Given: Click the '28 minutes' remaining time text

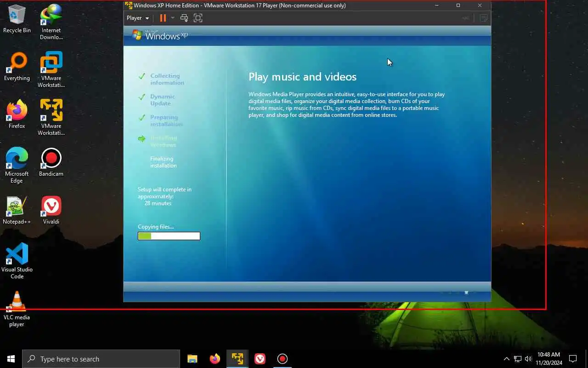Looking at the screenshot, I should tap(158, 203).
